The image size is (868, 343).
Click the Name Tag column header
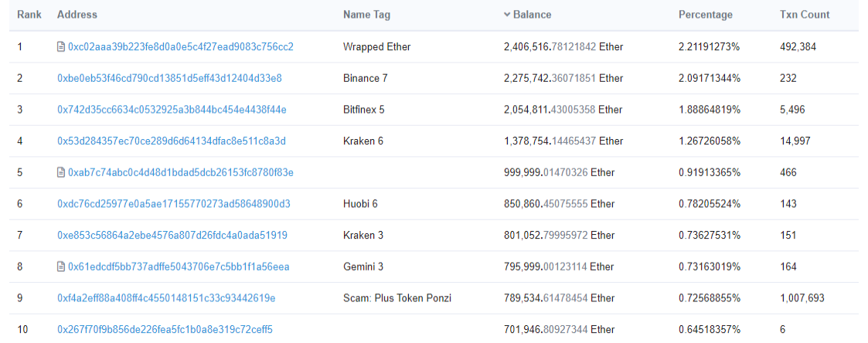(366, 15)
